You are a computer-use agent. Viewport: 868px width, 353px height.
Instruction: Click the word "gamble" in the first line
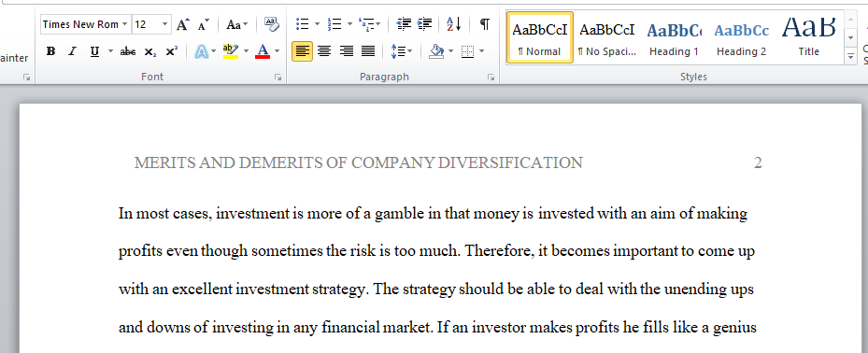400,214
